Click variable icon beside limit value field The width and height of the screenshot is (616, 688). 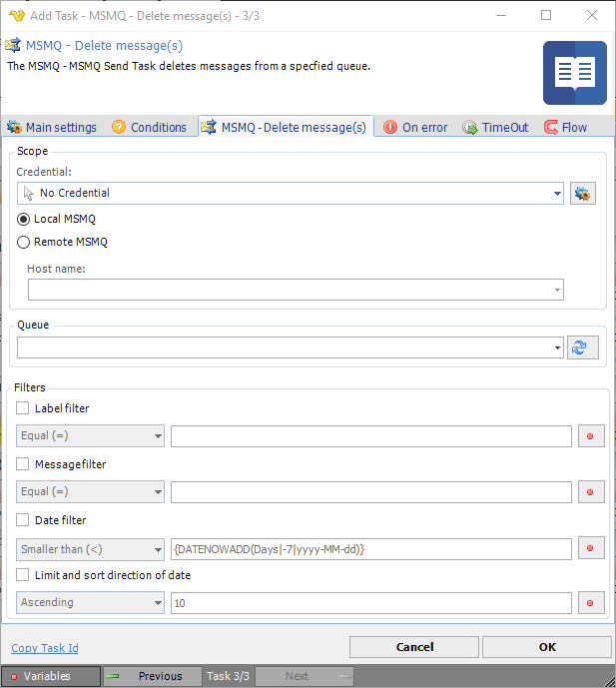point(591,603)
